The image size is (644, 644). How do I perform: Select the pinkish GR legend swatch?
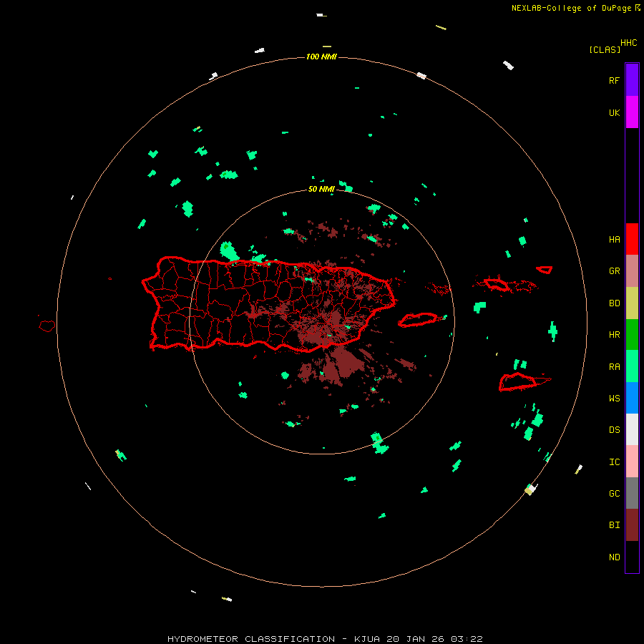(632, 271)
